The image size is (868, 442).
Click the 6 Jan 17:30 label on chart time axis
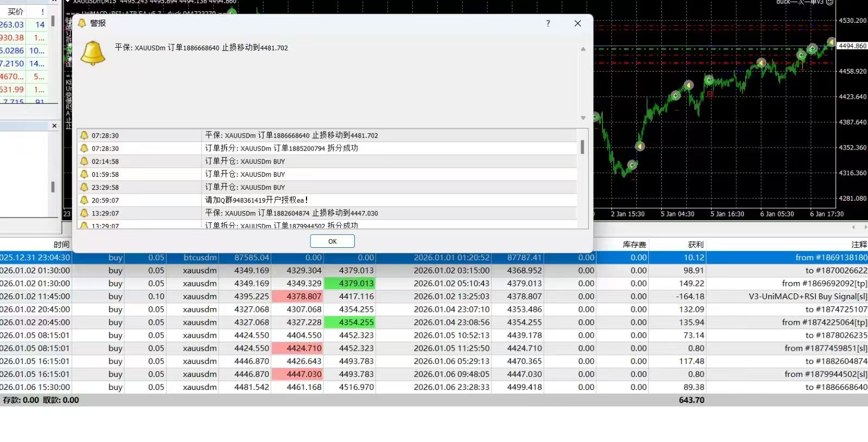pos(827,214)
